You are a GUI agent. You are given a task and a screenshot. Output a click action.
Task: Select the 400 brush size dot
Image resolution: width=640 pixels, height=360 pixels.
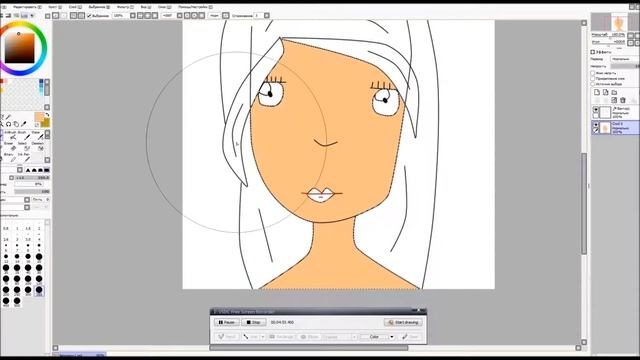coord(6,301)
